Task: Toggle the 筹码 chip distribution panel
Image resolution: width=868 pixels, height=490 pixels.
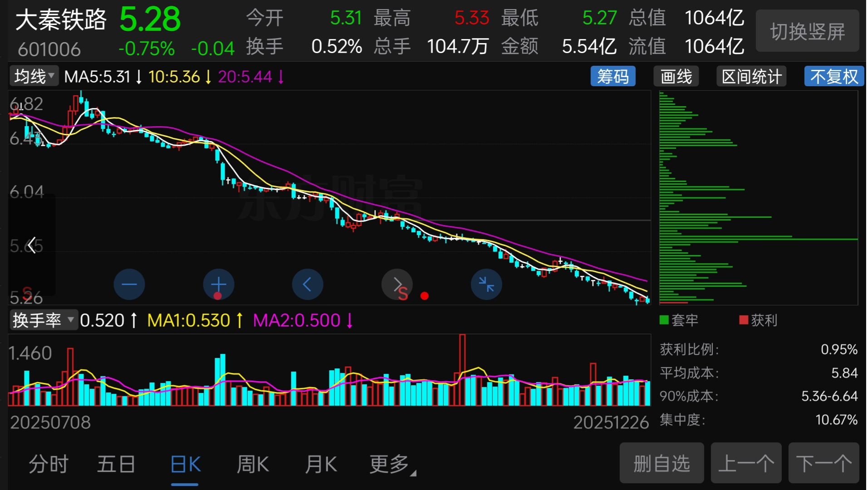Action: [613, 76]
